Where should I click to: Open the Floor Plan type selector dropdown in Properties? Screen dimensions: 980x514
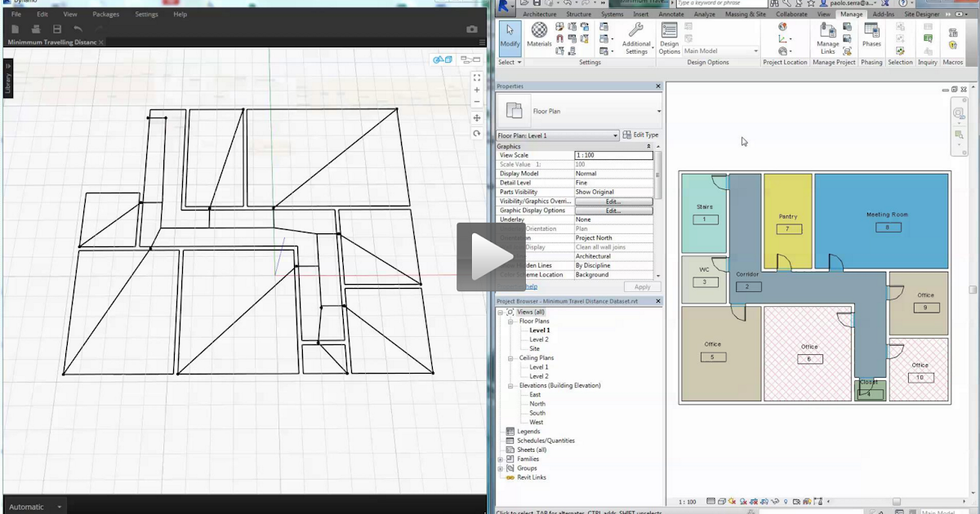click(x=615, y=135)
